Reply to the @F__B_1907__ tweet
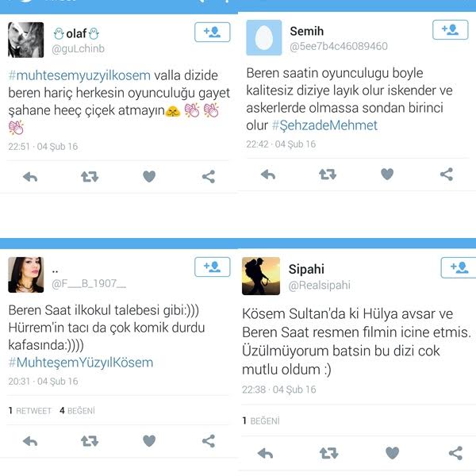Screen dimensions: 476x476 [30, 441]
